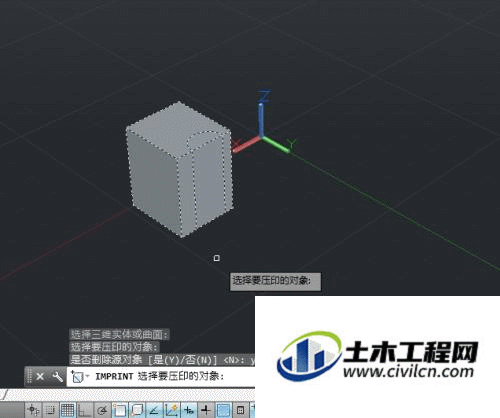500x418 pixels.
Task: Toggle Object Snap Tracking status icon
Action: [x=154, y=410]
